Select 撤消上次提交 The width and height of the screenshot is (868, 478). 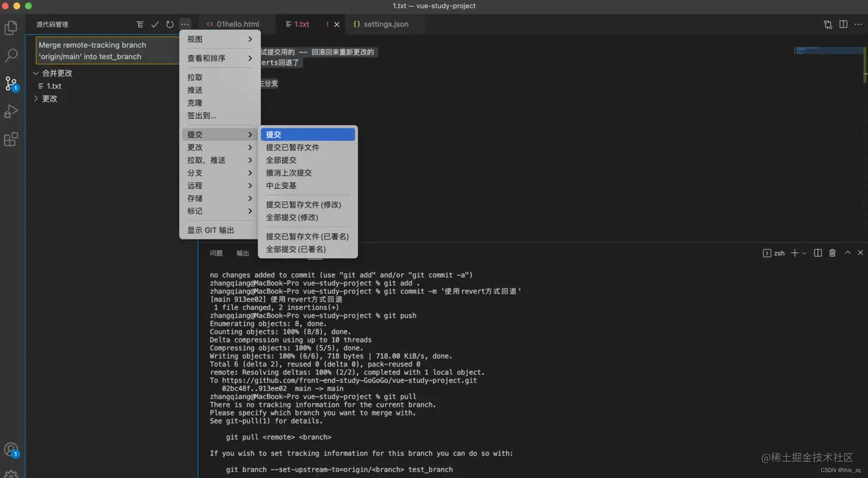click(x=308, y=173)
